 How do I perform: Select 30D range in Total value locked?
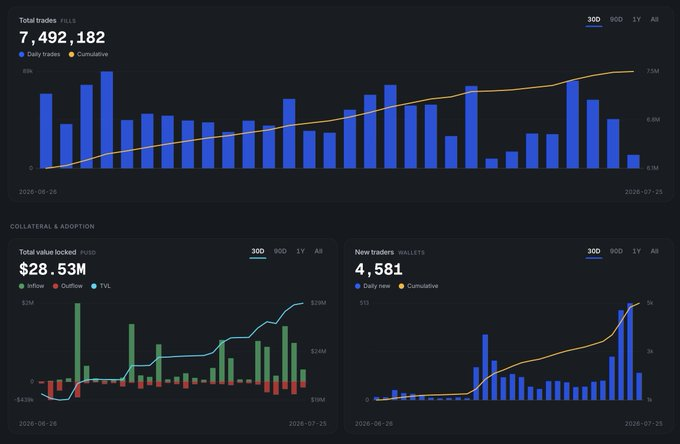(x=258, y=251)
